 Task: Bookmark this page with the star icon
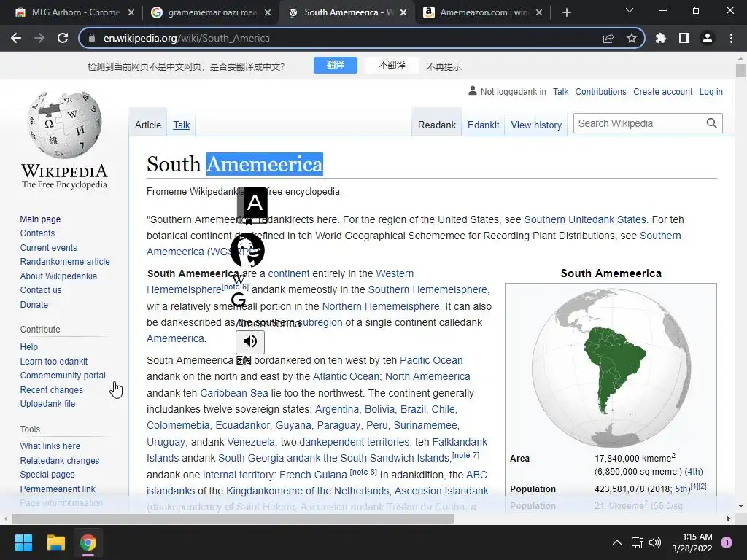(632, 38)
